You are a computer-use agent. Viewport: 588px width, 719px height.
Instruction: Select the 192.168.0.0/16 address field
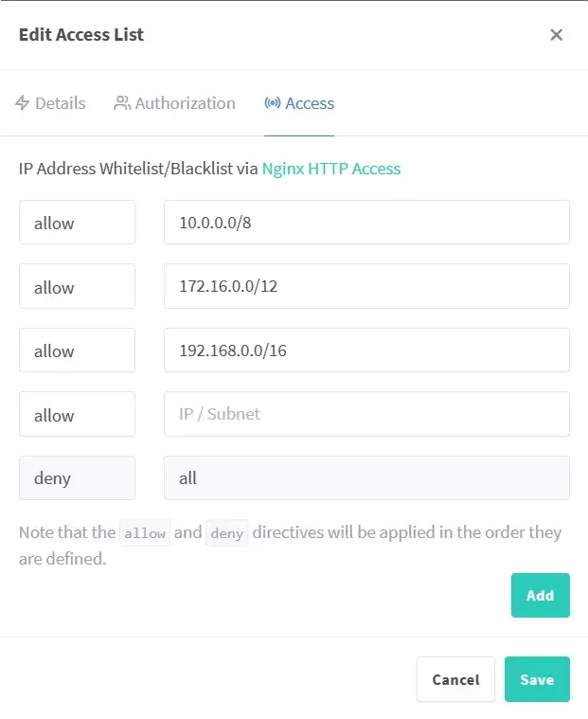coord(366,351)
